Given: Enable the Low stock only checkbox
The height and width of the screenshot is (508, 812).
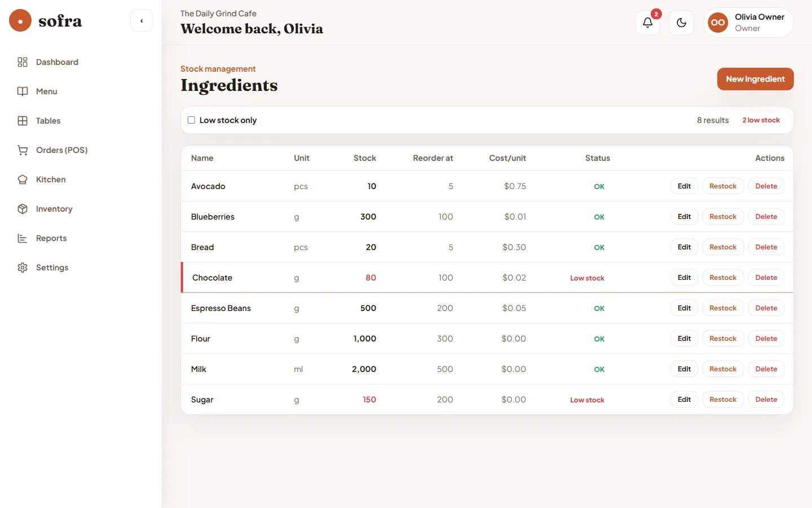Looking at the screenshot, I should [x=191, y=120].
